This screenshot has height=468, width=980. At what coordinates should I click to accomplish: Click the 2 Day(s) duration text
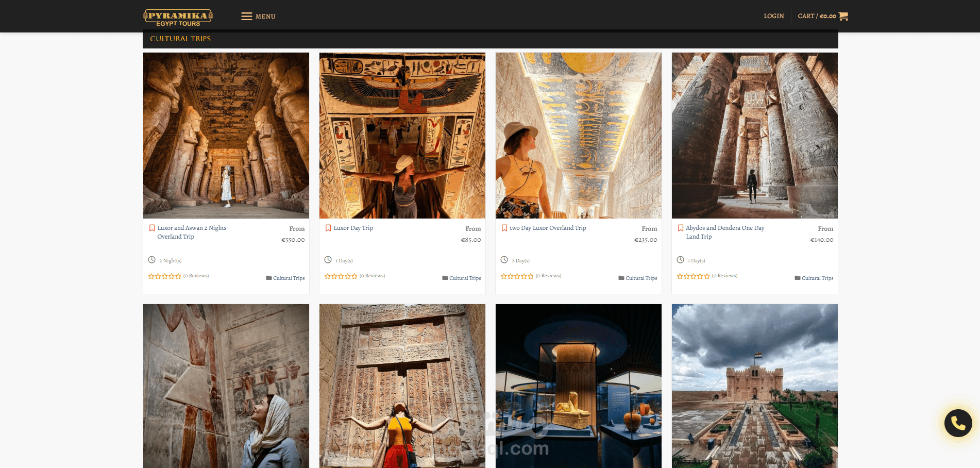click(x=520, y=261)
